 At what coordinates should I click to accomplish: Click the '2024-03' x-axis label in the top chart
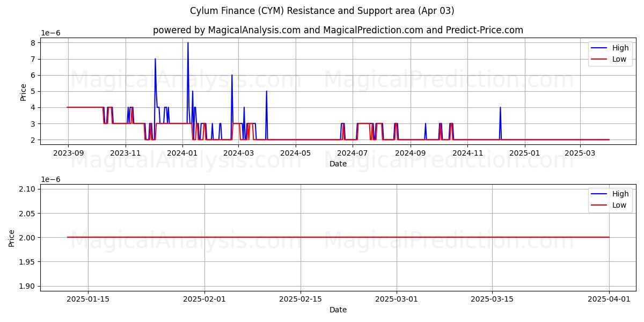click(239, 153)
